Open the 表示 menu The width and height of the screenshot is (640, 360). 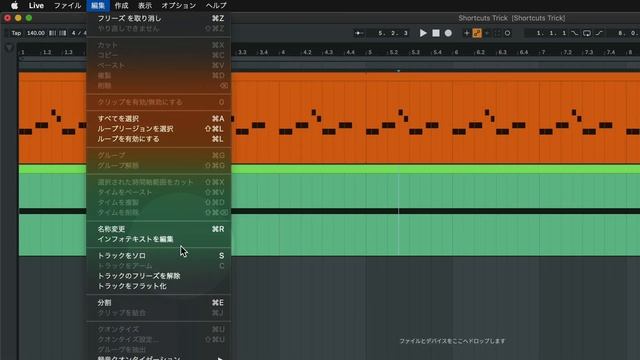pos(145,5)
